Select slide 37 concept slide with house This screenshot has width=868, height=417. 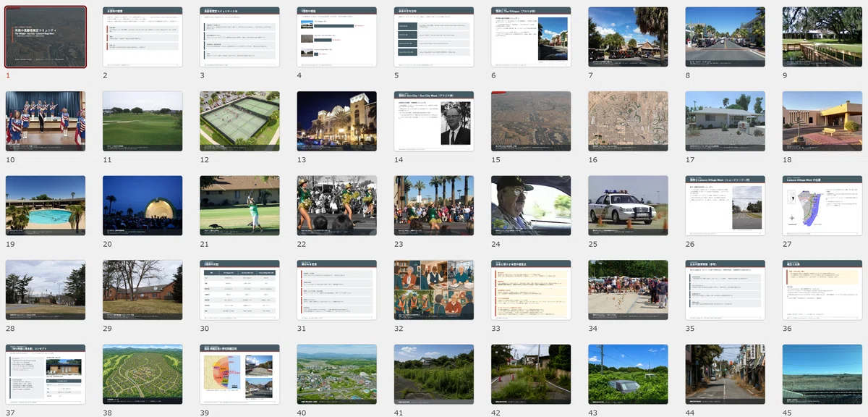(46, 374)
